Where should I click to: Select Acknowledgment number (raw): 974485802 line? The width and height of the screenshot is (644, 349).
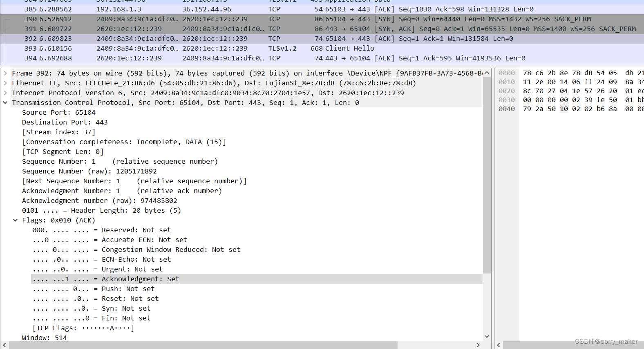[100, 200]
